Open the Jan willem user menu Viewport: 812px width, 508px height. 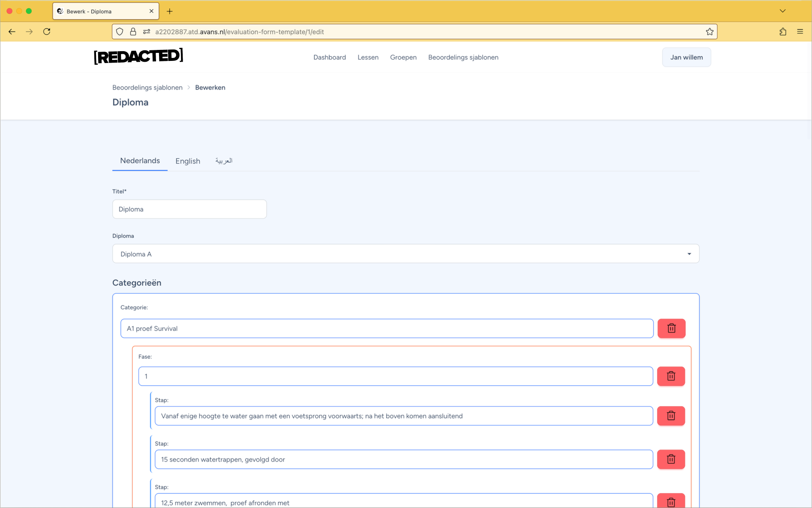[x=686, y=57]
